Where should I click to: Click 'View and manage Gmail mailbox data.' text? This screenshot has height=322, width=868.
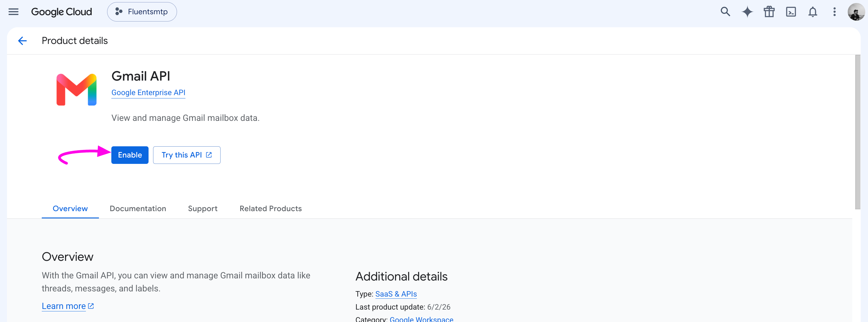185,118
